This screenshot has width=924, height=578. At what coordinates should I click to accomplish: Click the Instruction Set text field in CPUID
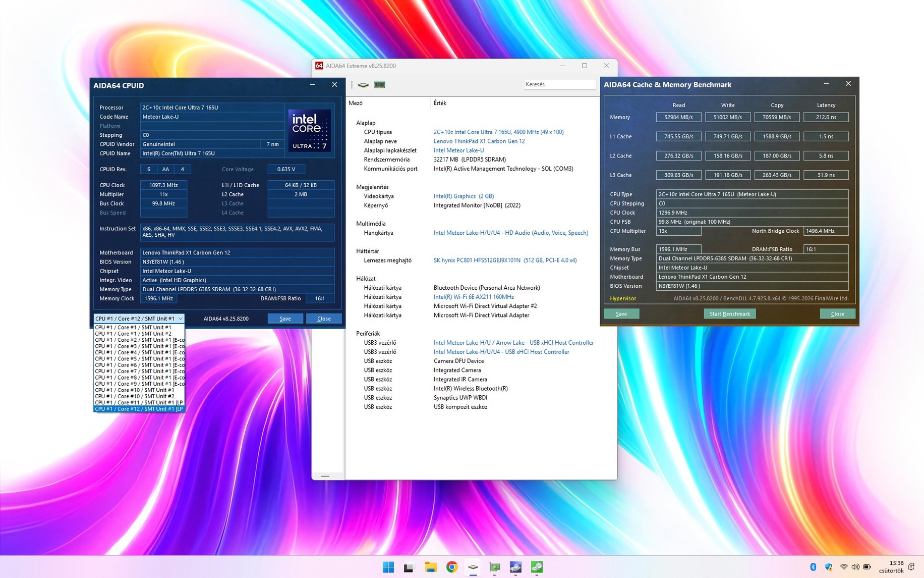click(x=237, y=232)
